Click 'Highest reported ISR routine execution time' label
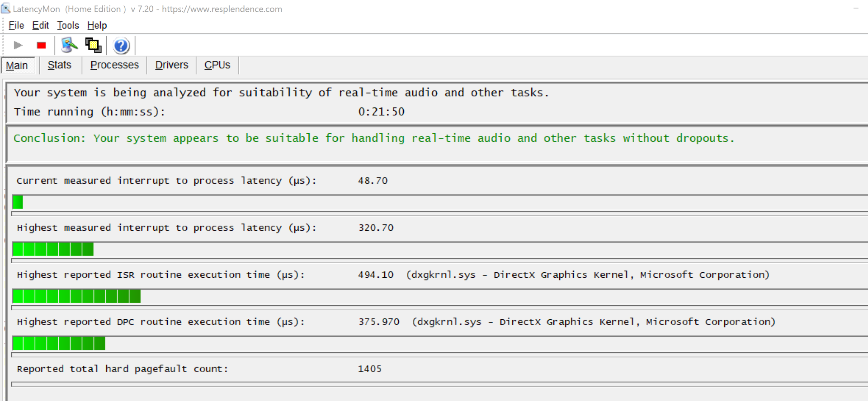 tap(161, 275)
